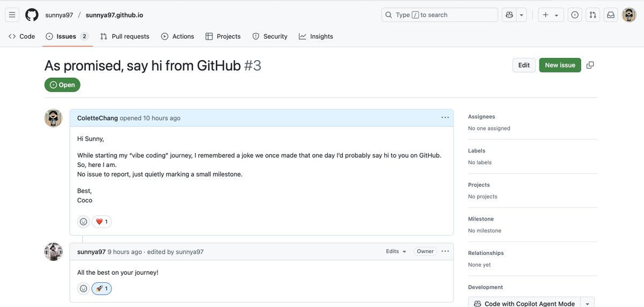The height and width of the screenshot is (307, 644).
Task: Toggle the rocket reaction with count 1
Action: [101, 289]
